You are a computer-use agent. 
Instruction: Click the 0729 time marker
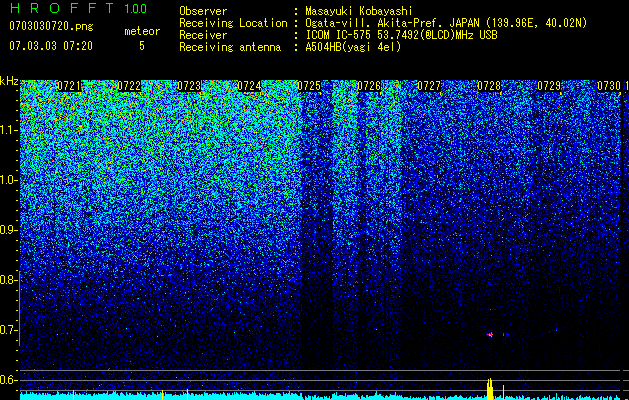pos(549,86)
